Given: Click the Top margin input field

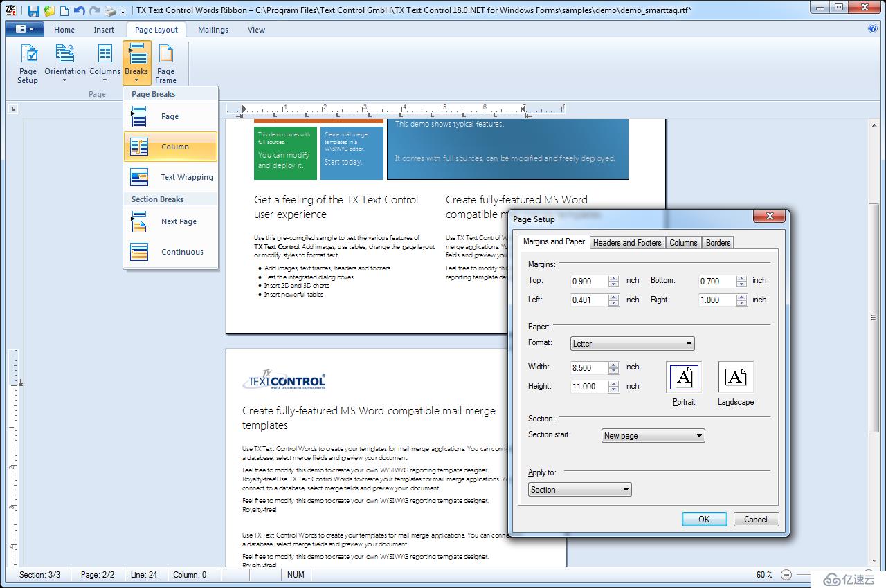Looking at the screenshot, I should [x=589, y=281].
